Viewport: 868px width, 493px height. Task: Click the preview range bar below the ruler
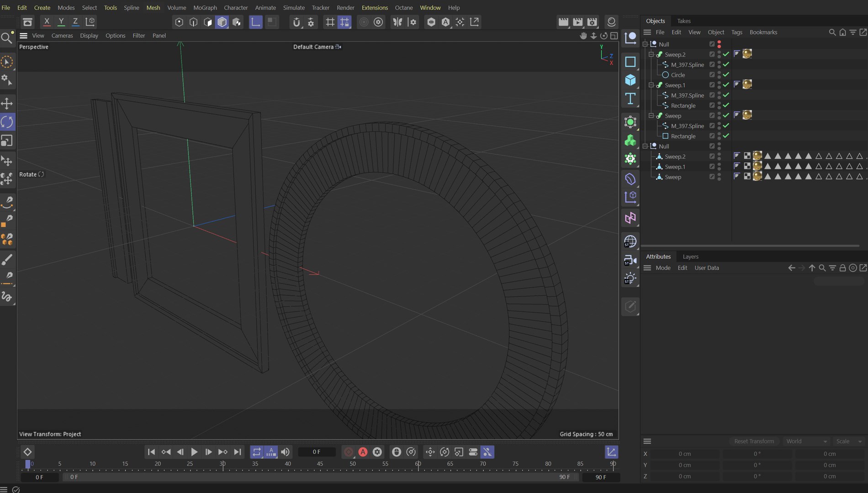[321, 477]
